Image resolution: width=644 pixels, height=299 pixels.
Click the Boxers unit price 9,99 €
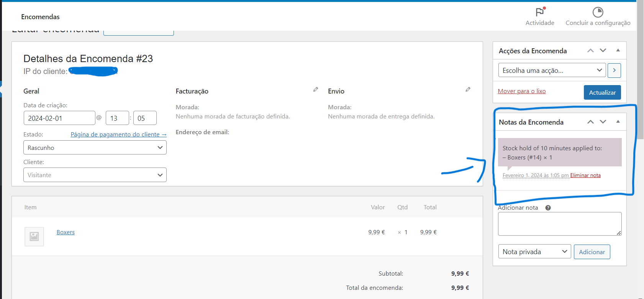(x=377, y=232)
